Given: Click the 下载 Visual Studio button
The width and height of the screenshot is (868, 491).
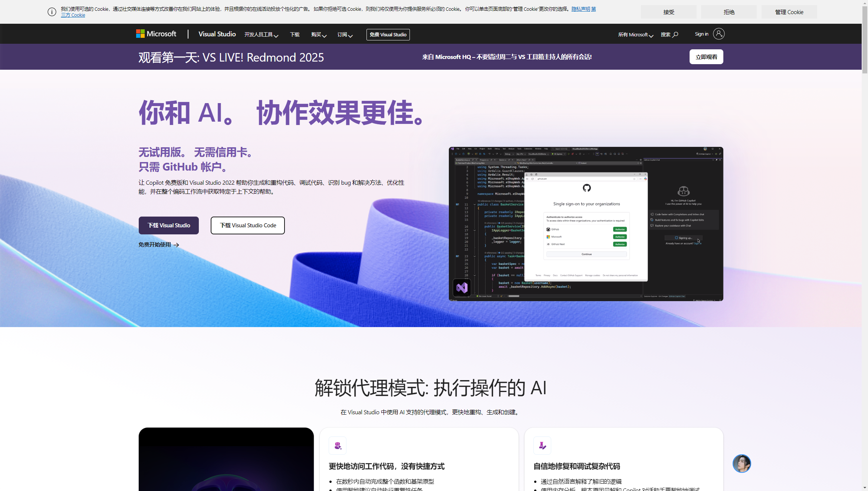Looking at the screenshot, I should pos(169,225).
